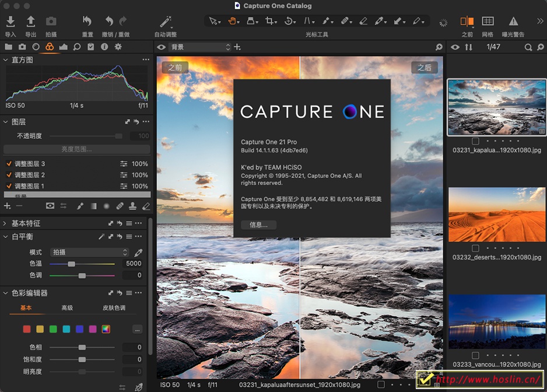Image resolution: width=547 pixels, height=392 pixels.
Task: Open the 背景 layer selector dropdown
Action: [x=200, y=47]
